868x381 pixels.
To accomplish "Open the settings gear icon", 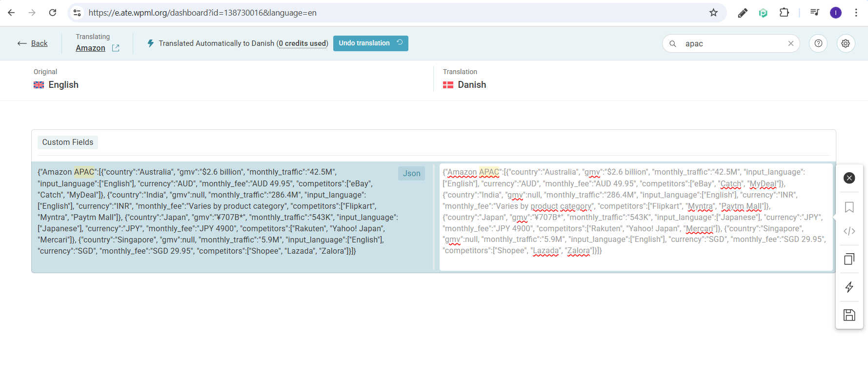I will (846, 43).
